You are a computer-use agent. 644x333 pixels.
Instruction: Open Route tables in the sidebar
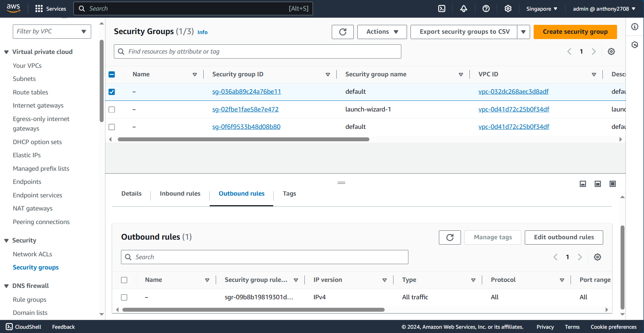pos(31,92)
